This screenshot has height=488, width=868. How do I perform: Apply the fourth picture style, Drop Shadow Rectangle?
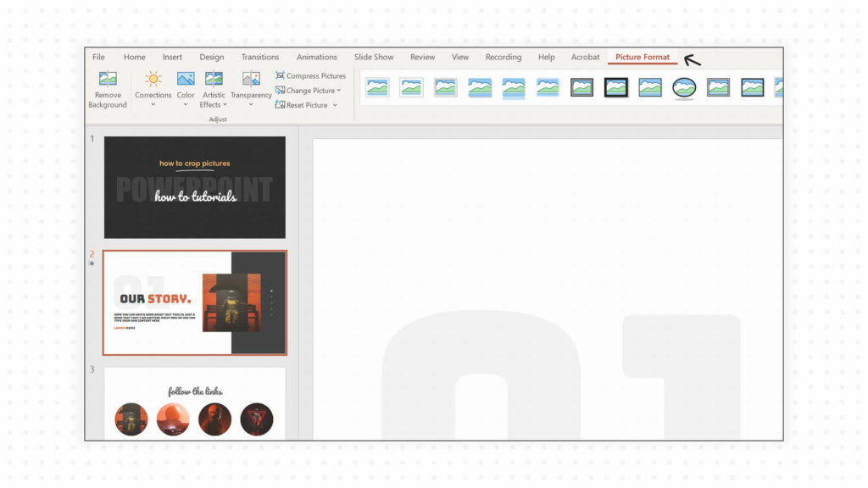click(x=480, y=87)
